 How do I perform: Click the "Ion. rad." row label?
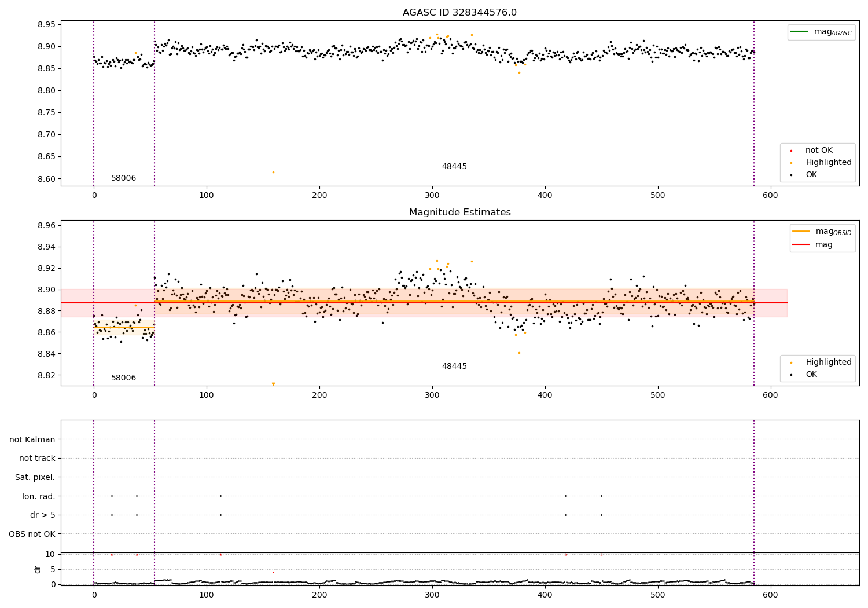39,496
